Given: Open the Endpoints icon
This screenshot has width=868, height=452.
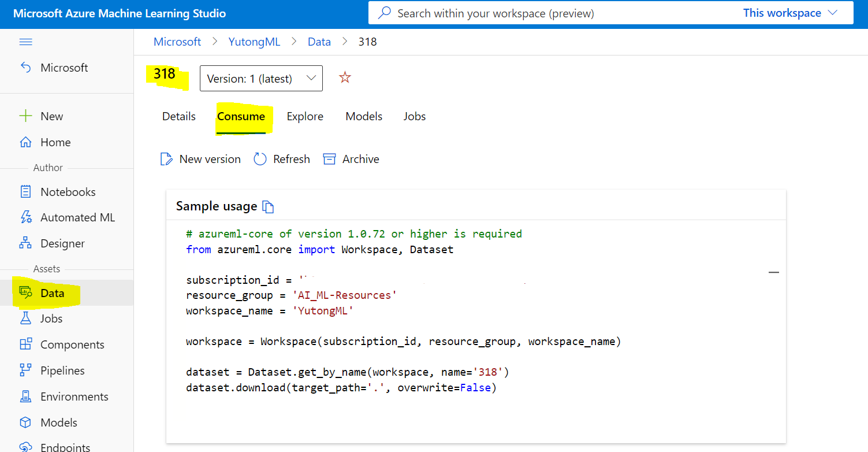Looking at the screenshot, I should (26, 447).
